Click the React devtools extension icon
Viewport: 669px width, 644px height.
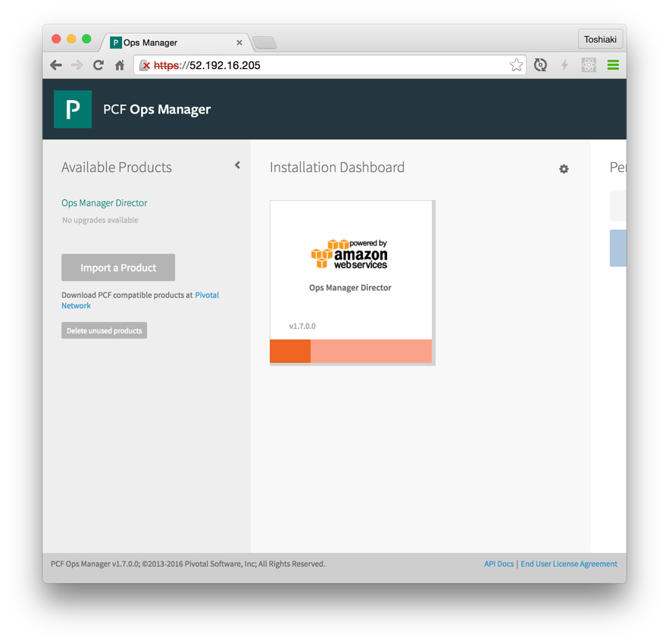tap(589, 65)
